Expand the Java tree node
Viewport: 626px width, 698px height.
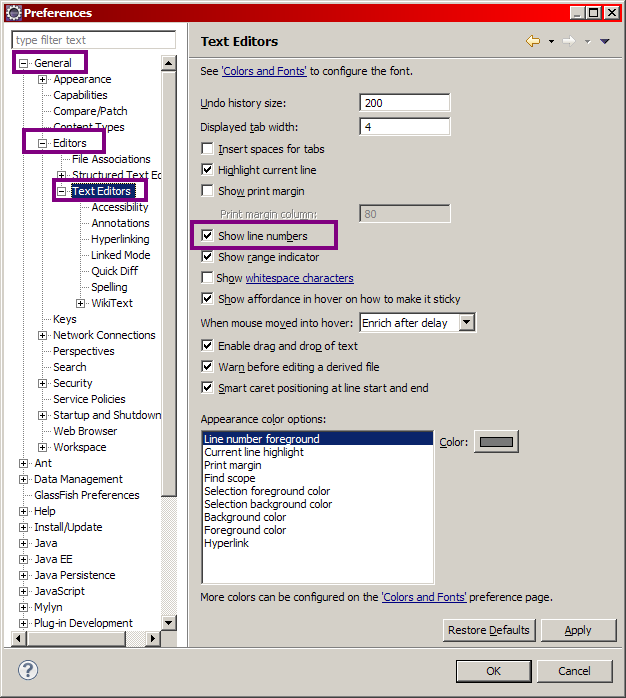24,543
